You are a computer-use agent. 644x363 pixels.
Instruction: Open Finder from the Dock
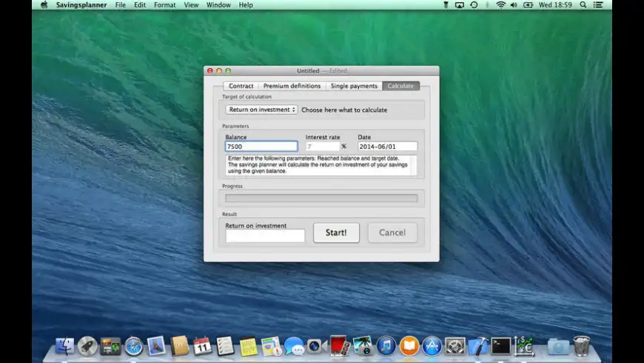[x=65, y=346]
